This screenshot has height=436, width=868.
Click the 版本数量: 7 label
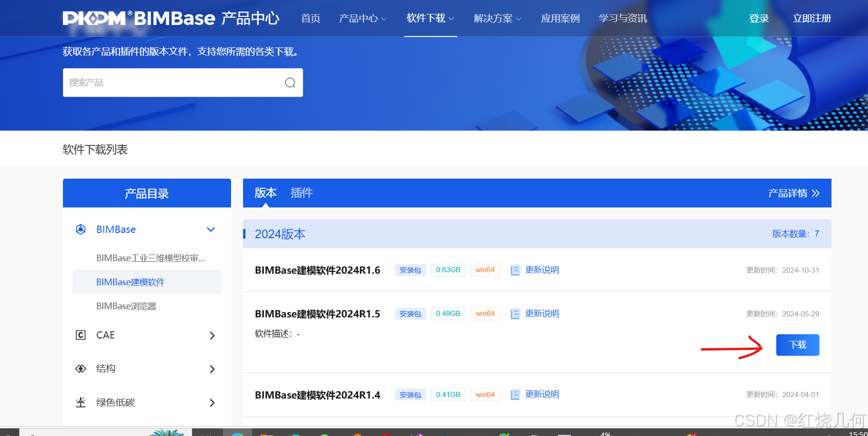(x=796, y=234)
